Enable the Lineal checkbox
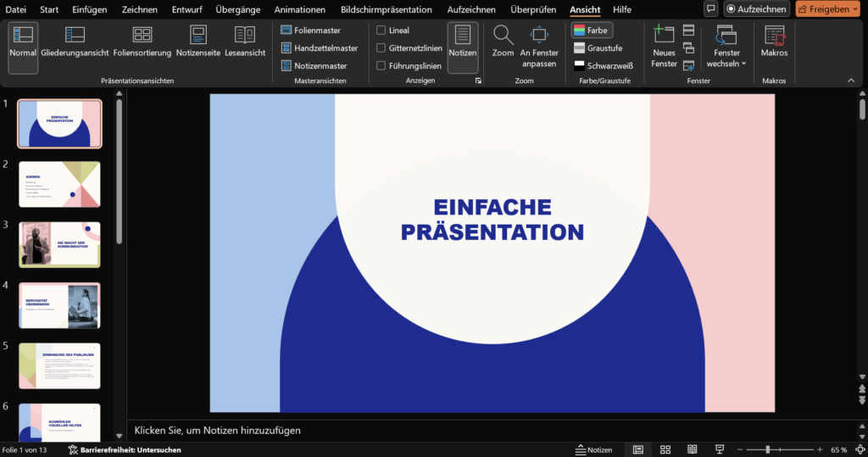Image resolution: width=868 pixels, height=457 pixels. pos(381,31)
